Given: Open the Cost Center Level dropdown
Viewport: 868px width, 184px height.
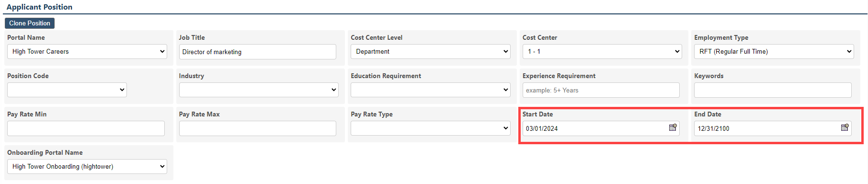Looking at the screenshot, I should (431, 52).
